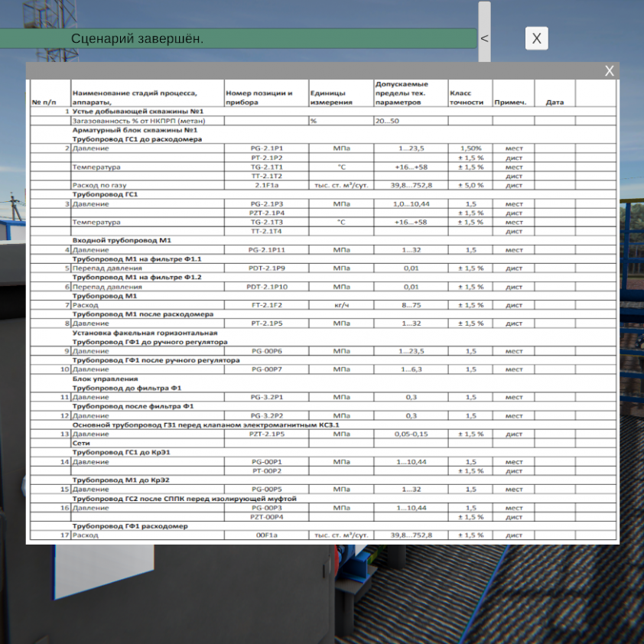Click differential pressure tag PDT-2.1P9
This screenshot has height=644, width=644.
tap(267, 268)
